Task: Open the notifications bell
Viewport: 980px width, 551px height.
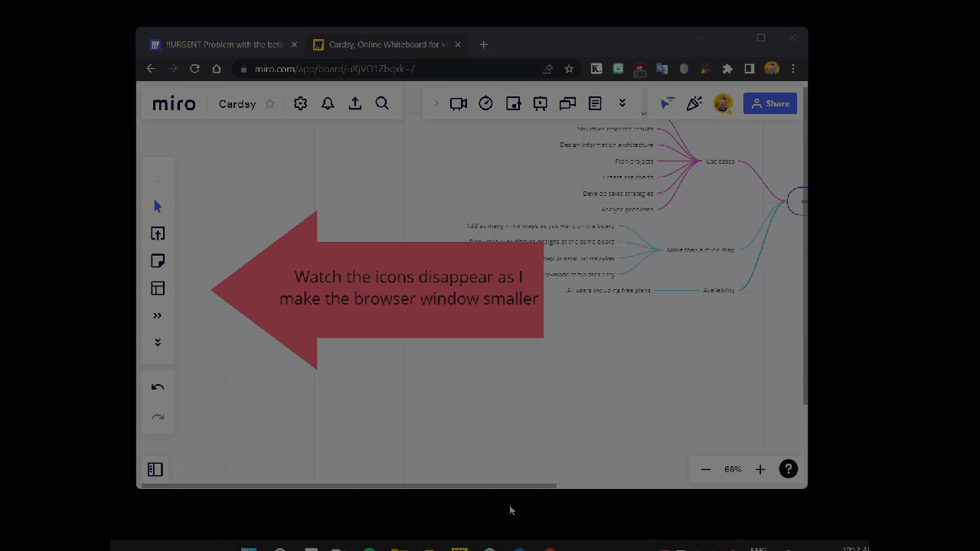Action: (x=328, y=103)
